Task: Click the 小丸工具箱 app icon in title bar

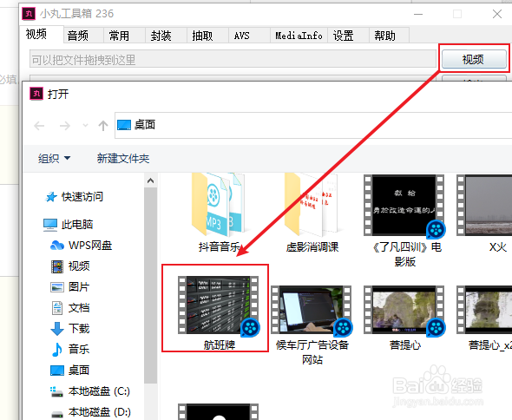Action: tap(29, 14)
